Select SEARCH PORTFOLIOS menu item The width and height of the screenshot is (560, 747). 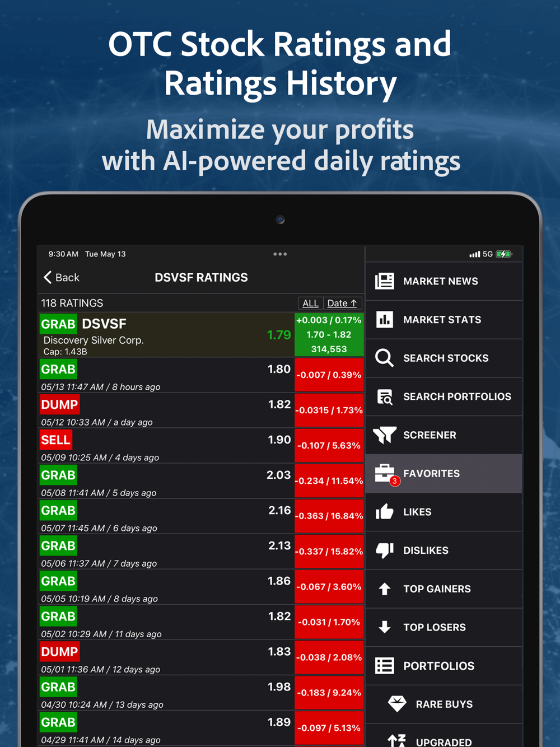(444, 396)
